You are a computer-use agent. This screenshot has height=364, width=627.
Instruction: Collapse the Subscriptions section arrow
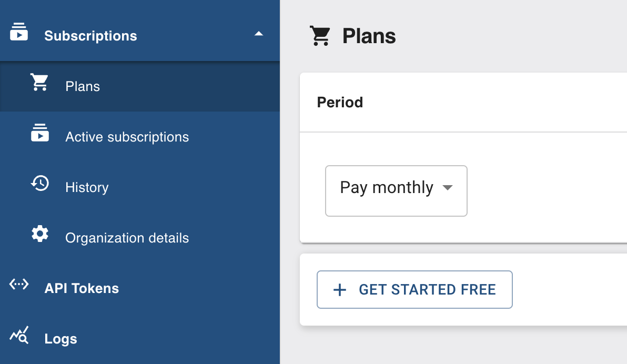coord(258,34)
